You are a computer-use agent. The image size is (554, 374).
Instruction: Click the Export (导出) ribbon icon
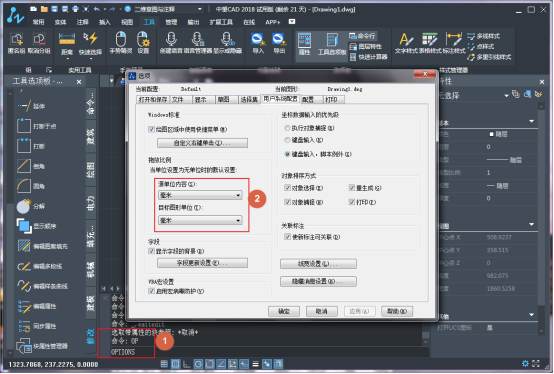pyautogui.click(x=279, y=38)
